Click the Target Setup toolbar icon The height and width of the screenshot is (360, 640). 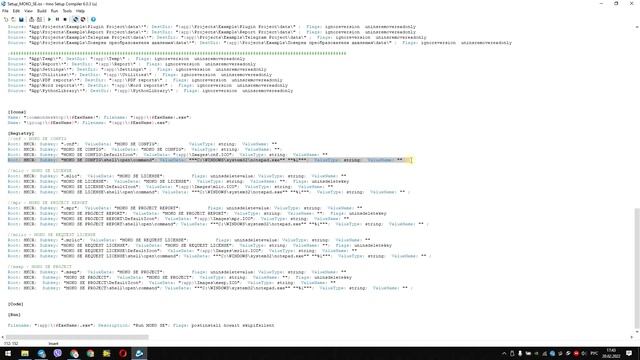pyautogui.click(x=75, y=19)
